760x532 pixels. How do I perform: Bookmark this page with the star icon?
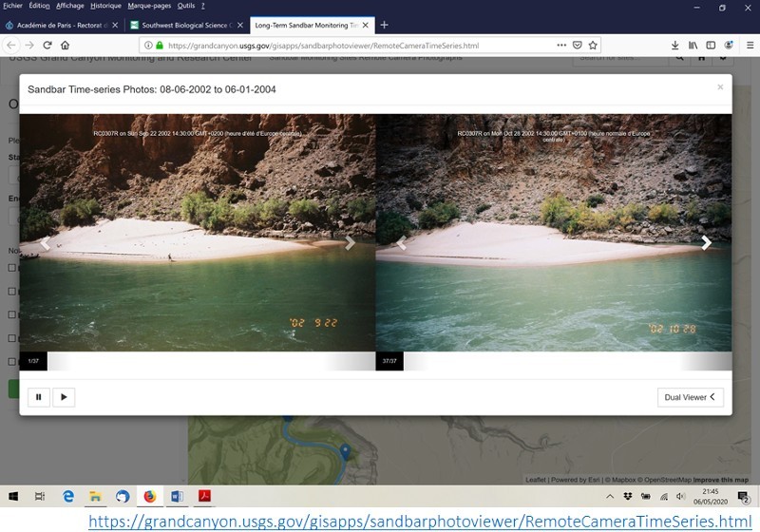593,45
